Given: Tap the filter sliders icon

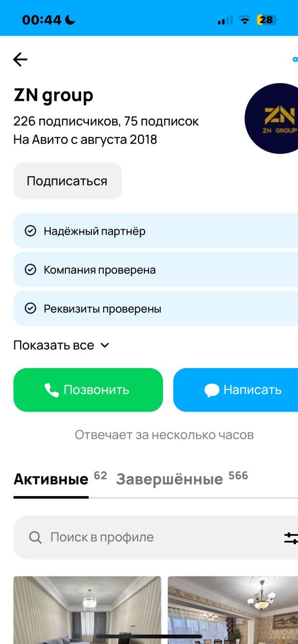Looking at the screenshot, I should click(291, 537).
